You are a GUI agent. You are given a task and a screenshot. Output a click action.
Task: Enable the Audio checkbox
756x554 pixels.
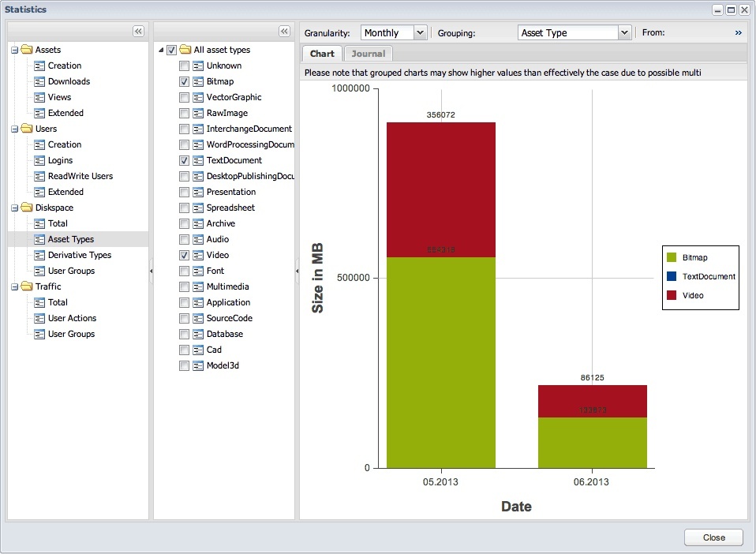(184, 240)
